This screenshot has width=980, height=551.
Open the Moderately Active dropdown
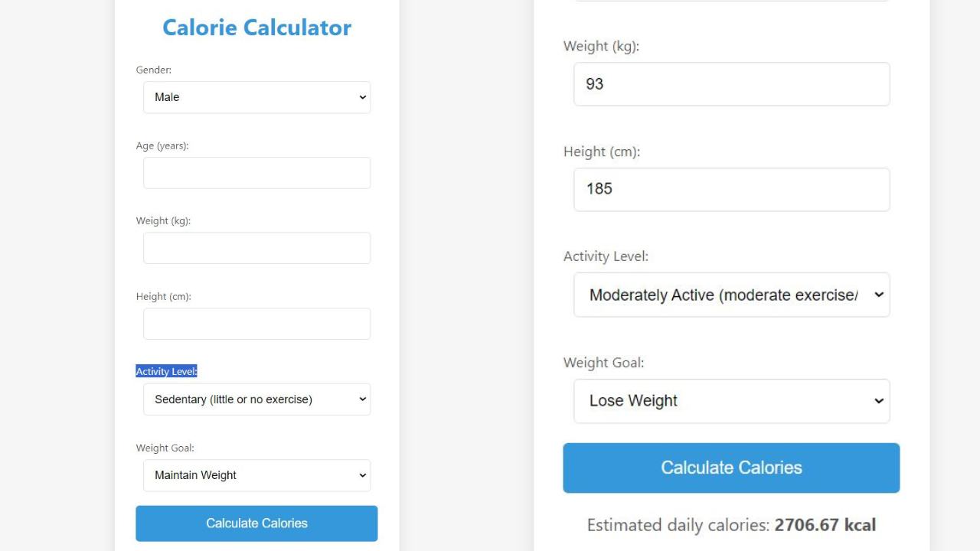731,295
